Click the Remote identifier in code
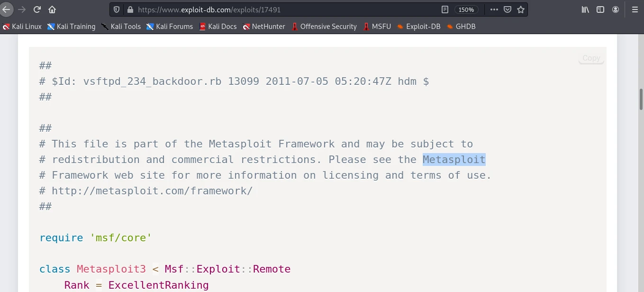Viewport: 644px width, 292px height. click(x=272, y=269)
